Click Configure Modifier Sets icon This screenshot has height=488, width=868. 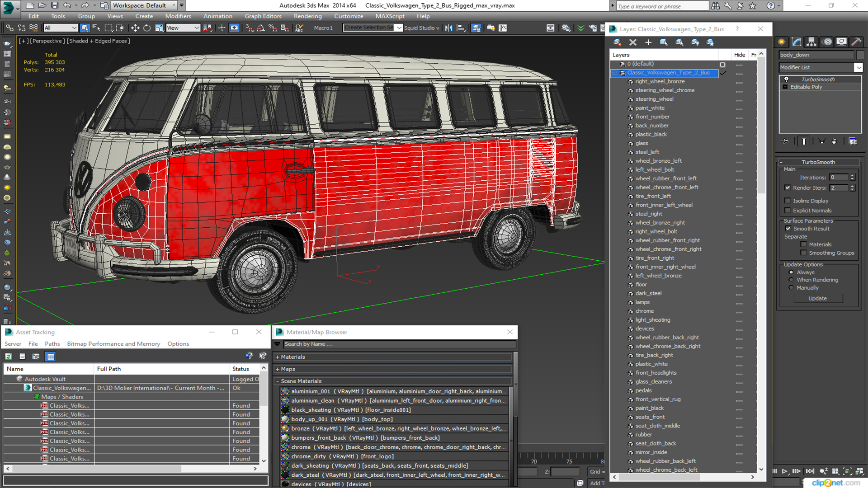(853, 141)
